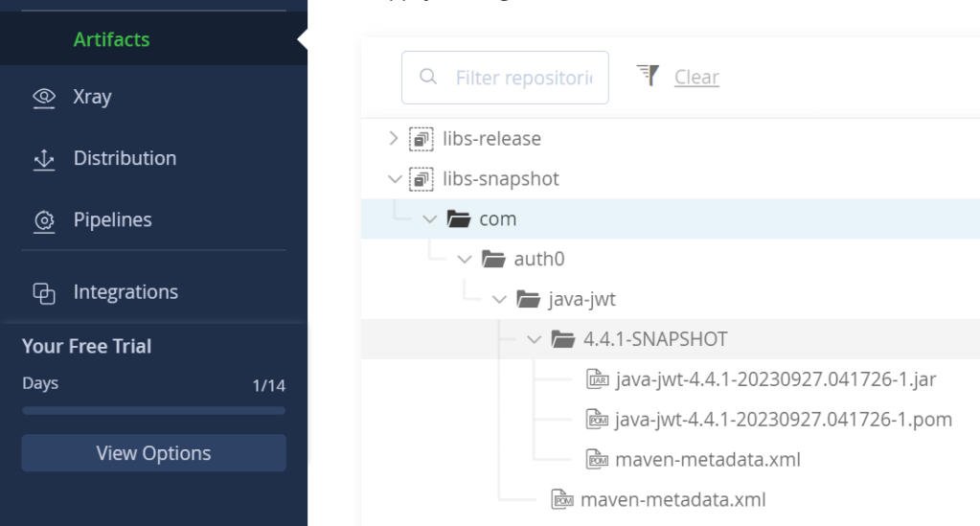The height and width of the screenshot is (526, 980).
Task: Click the libs-release repository icon
Action: (421, 139)
